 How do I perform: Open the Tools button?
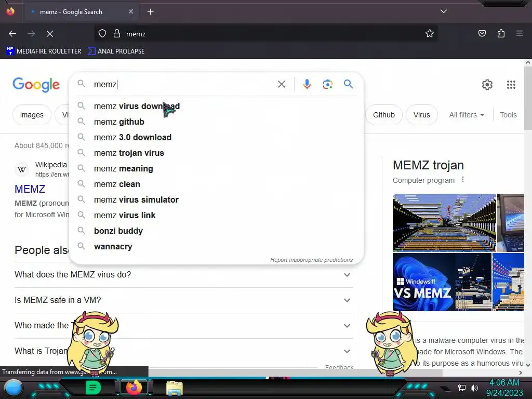pos(508,115)
